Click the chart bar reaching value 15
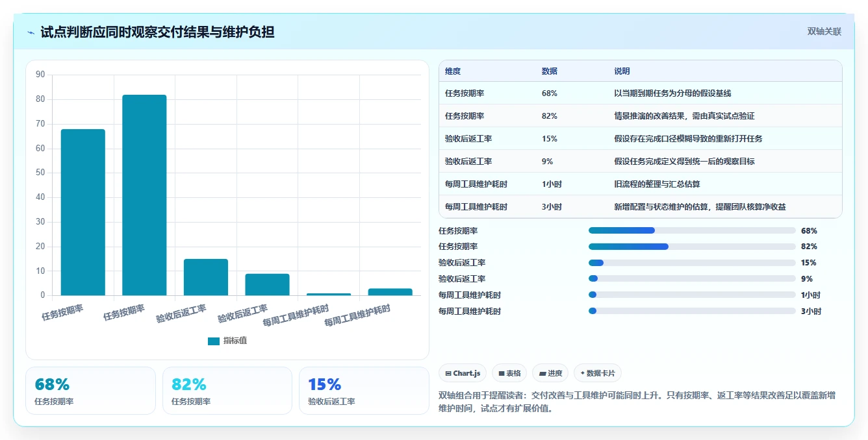The width and height of the screenshot is (868, 440). coord(206,277)
